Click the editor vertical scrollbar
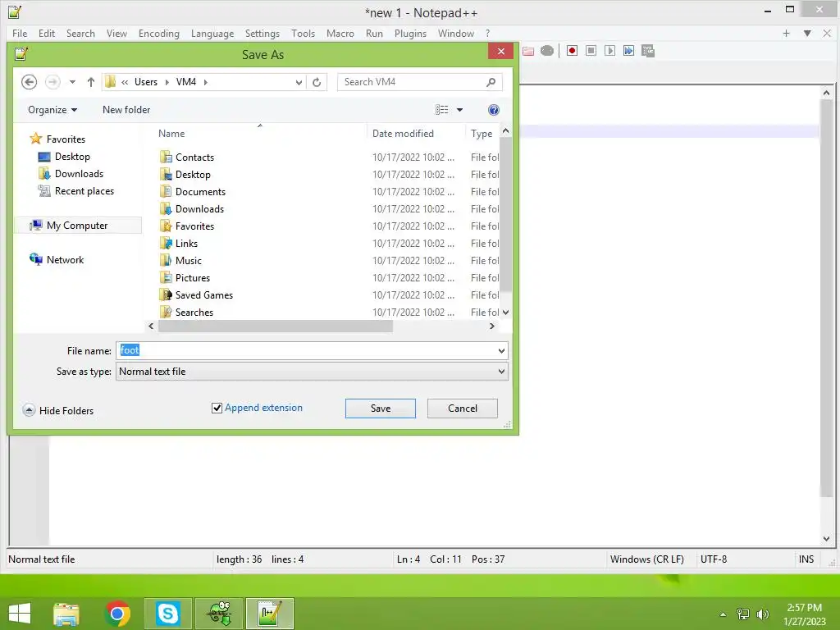 point(826,297)
